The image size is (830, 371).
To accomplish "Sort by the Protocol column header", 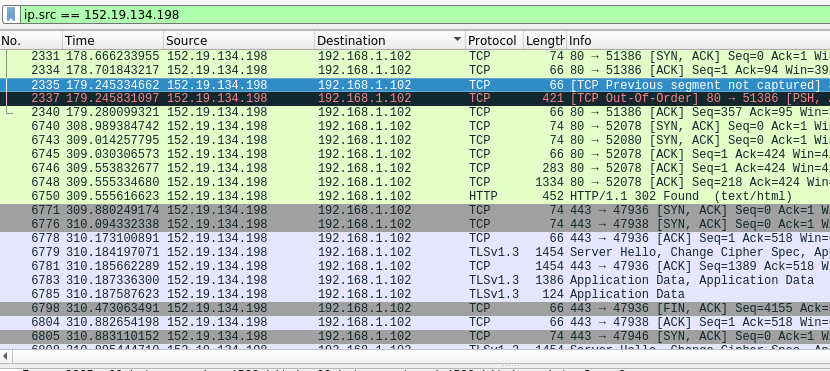I will point(494,41).
